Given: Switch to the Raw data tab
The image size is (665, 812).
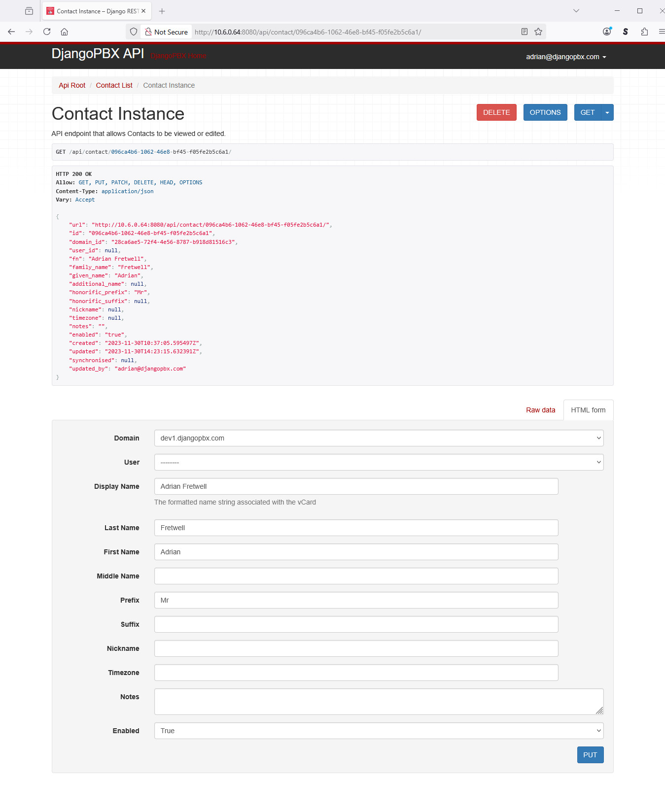Looking at the screenshot, I should pyautogui.click(x=541, y=410).
